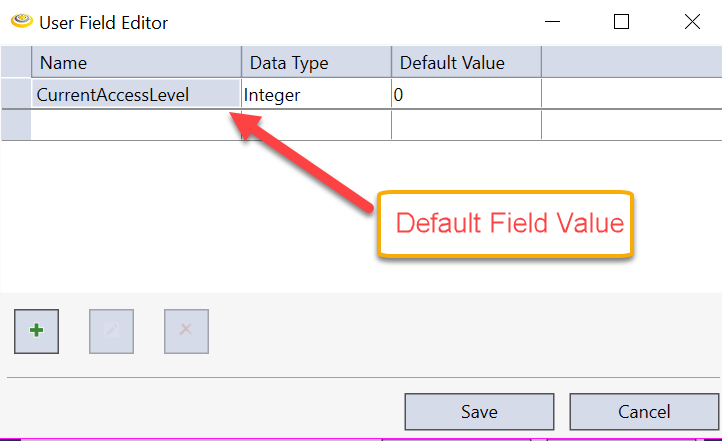Click the Default Field Value callout label
This screenshot has height=441, width=722.
point(510,223)
